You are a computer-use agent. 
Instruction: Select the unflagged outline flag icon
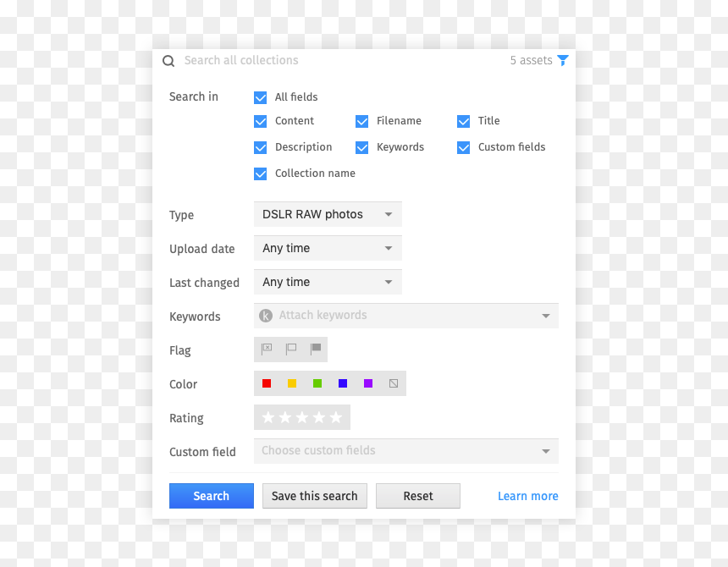[x=291, y=349]
